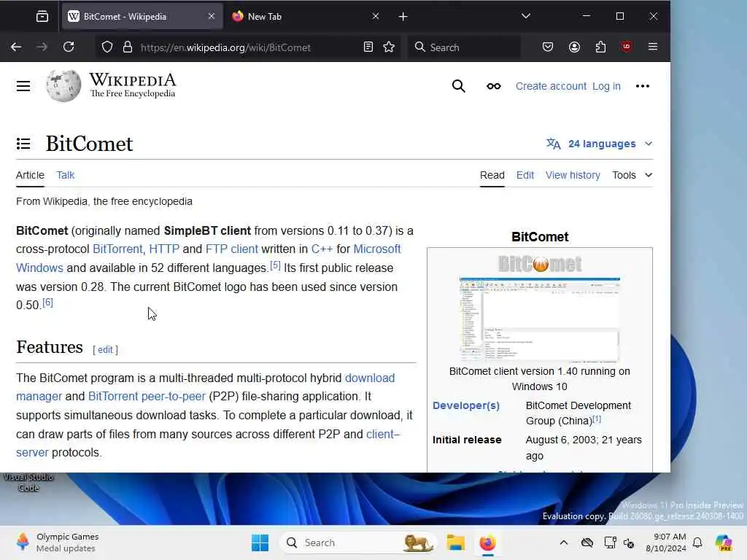Click the Firefox address bar URL

225,47
